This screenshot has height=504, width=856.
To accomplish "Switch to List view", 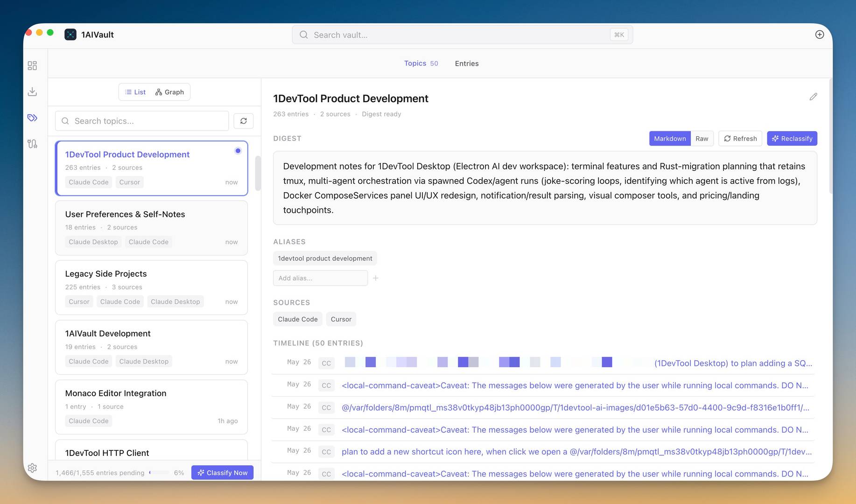I will pos(135,92).
